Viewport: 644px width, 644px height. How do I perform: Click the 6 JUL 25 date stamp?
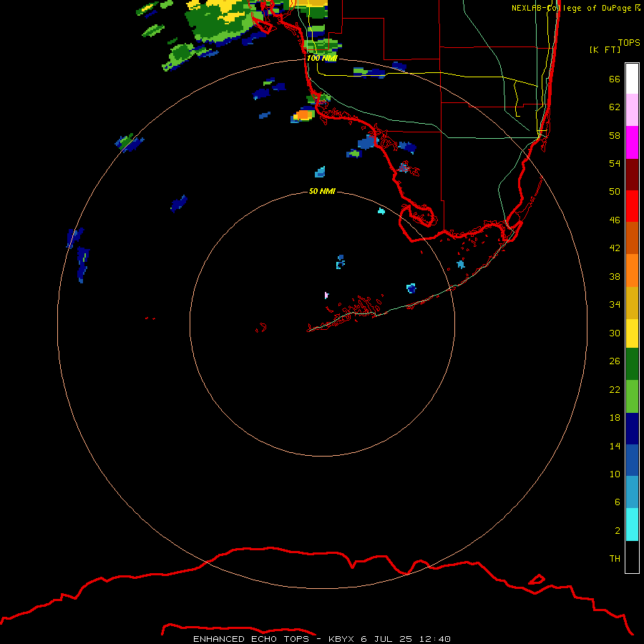(386, 639)
